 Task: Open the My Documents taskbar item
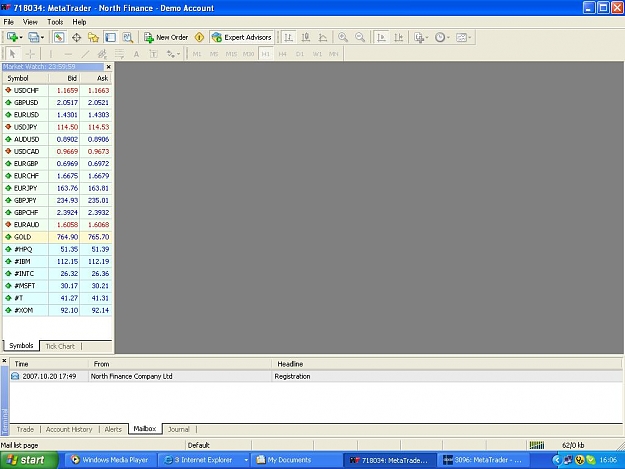[x=295, y=460]
